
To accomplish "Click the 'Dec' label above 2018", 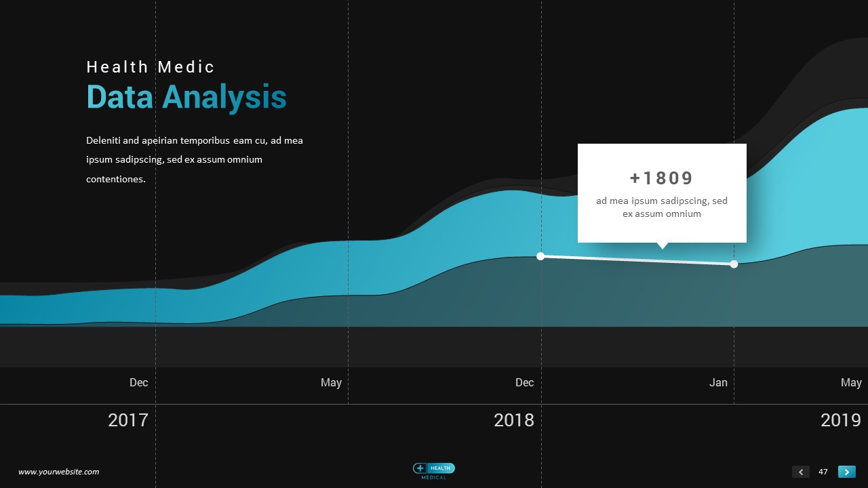I will coord(525,383).
